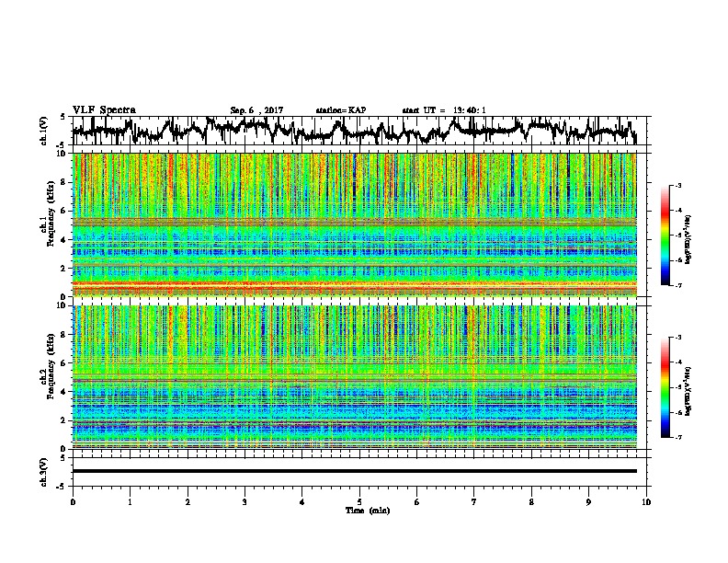728x563 pixels.
Task: Click the 'Time (min)' axis label
Action: click(x=368, y=511)
